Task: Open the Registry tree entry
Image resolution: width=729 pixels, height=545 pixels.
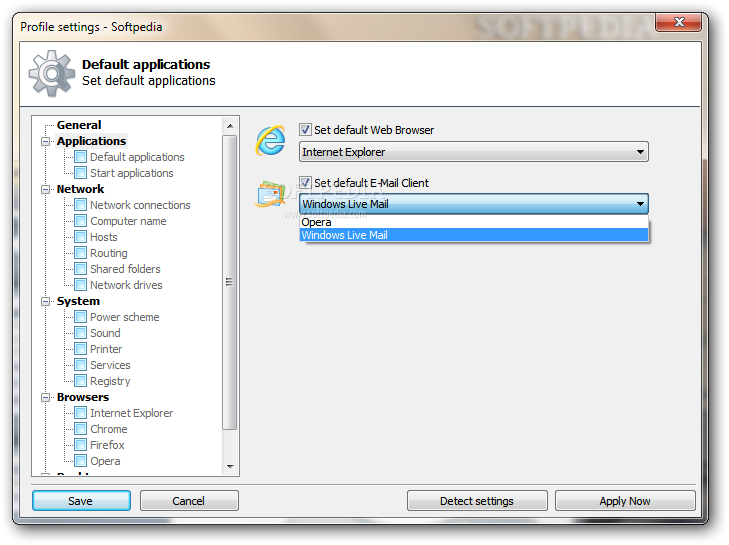Action: 110,381
